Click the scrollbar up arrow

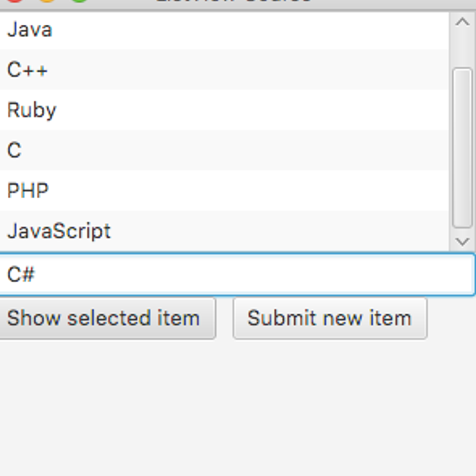click(463, 22)
